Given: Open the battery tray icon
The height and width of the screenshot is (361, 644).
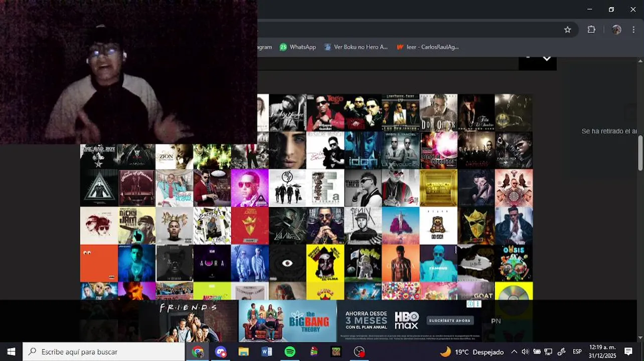Looking at the screenshot, I should [x=537, y=352].
